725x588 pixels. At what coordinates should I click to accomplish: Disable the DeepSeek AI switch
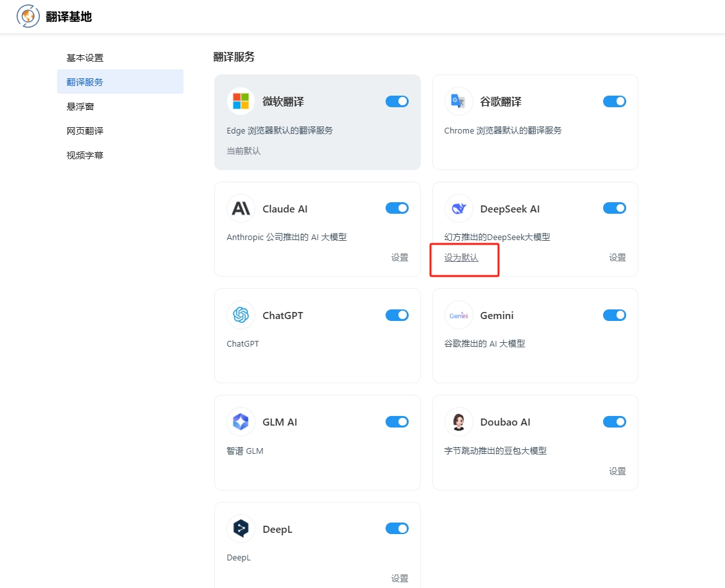(x=615, y=208)
